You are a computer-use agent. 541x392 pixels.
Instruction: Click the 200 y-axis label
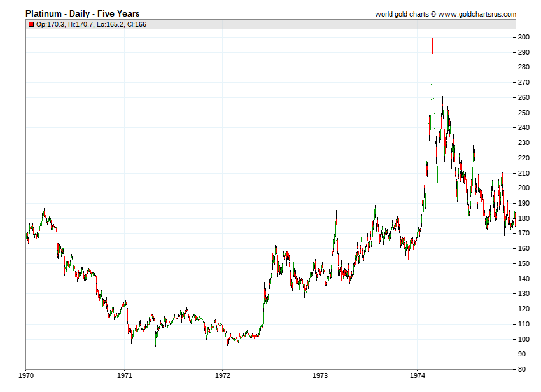click(524, 188)
